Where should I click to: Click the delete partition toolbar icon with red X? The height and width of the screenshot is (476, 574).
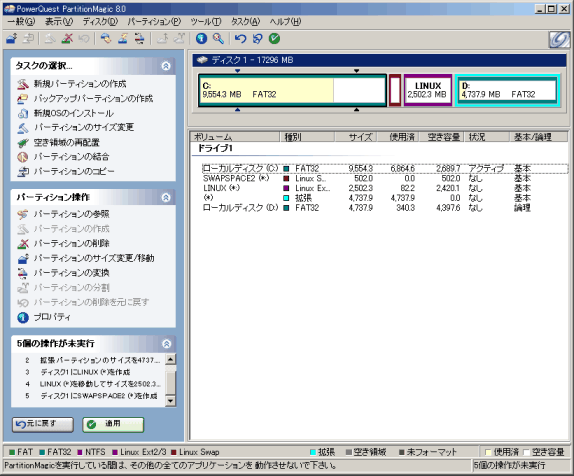point(67,38)
